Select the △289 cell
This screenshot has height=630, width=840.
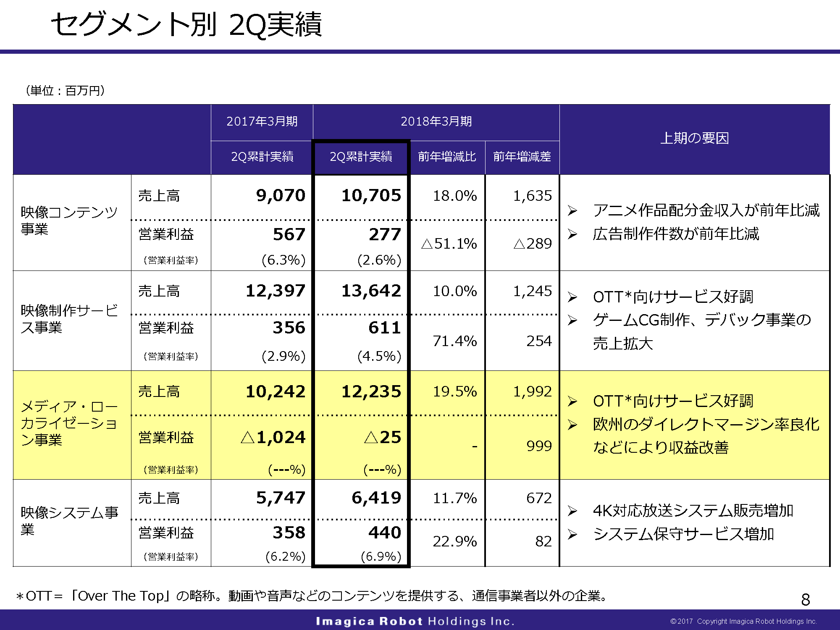click(533, 244)
